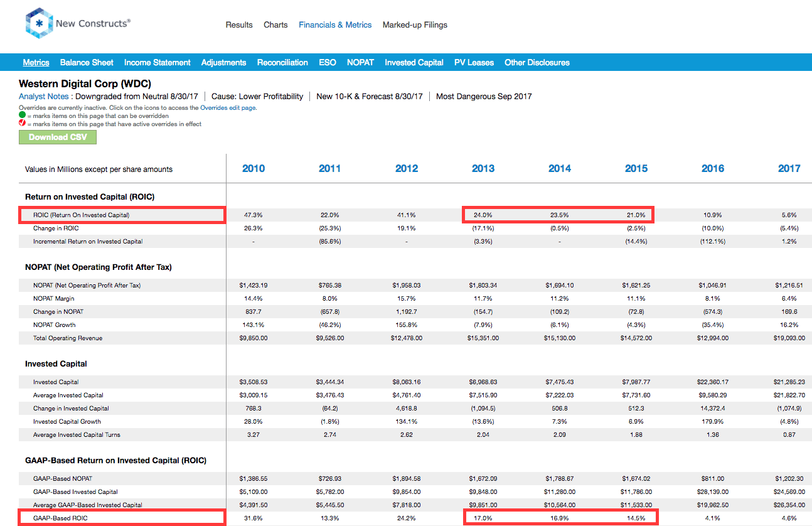
Task: Click Cause: Lower Profitability note
Action: [x=257, y=96]
